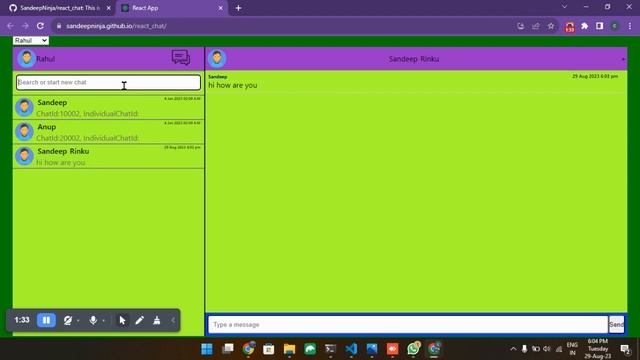
Task: Select the cursor pointer tool in recorder
Action: (122, 320)
